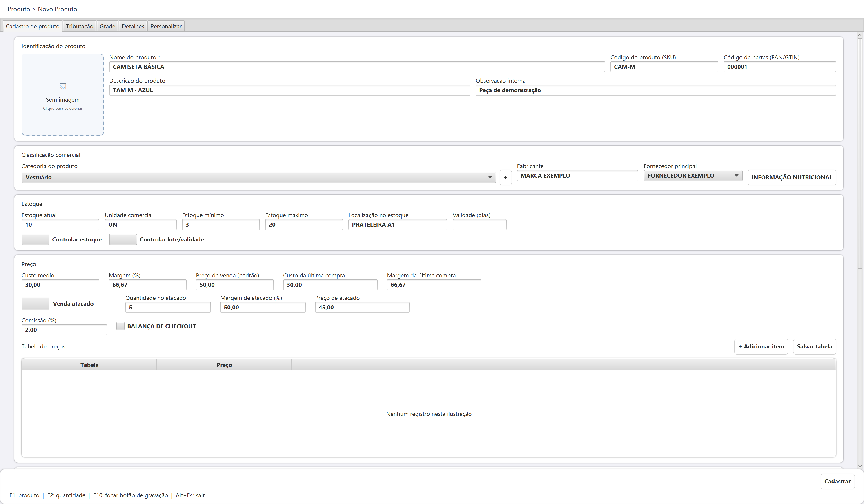
Task: Open the Fornecedor principal dropdown
Action: pos(693,176)
